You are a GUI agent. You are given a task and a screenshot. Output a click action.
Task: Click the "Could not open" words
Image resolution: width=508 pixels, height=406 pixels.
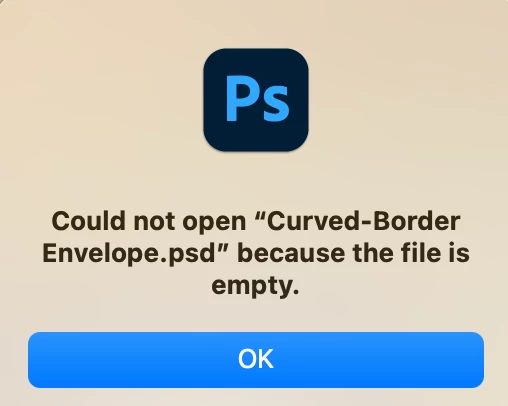[149, 221]
